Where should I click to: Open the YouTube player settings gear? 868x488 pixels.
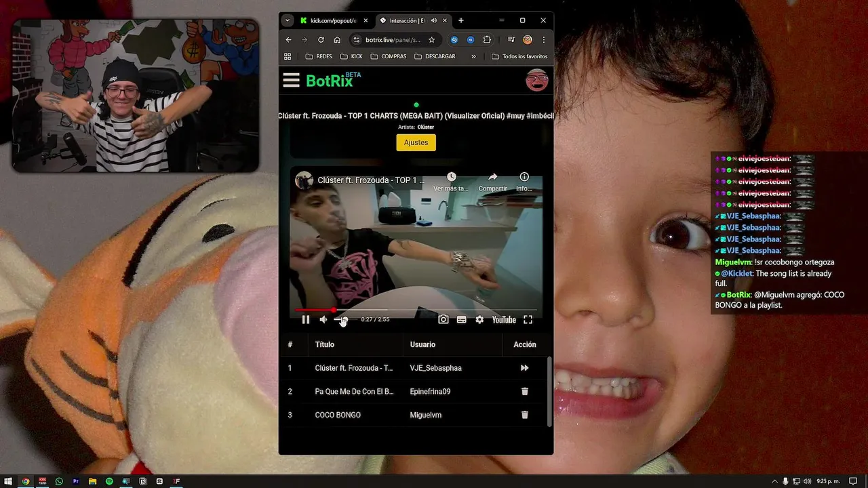(479, 320)
